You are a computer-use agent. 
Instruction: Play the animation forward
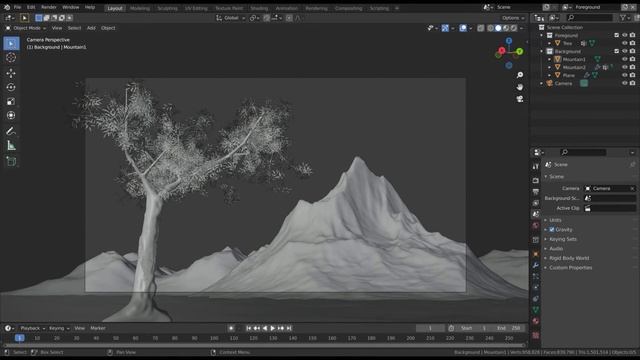tap(273, 328)
